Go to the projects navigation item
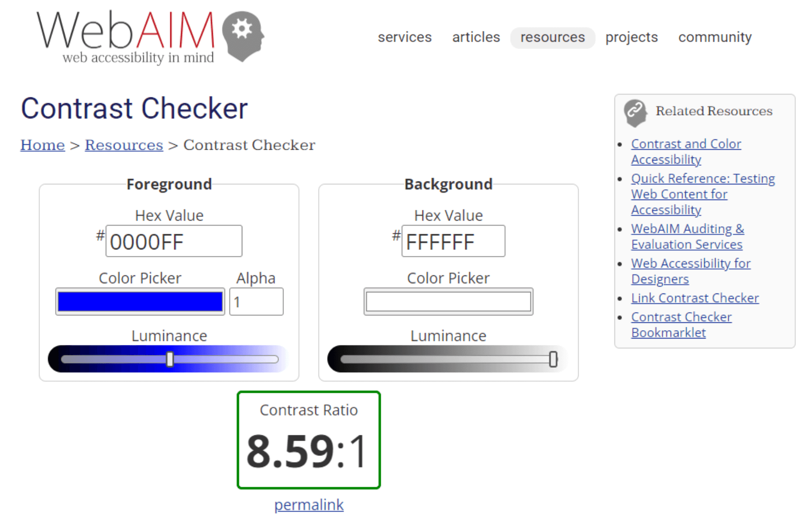 [631, 37]
